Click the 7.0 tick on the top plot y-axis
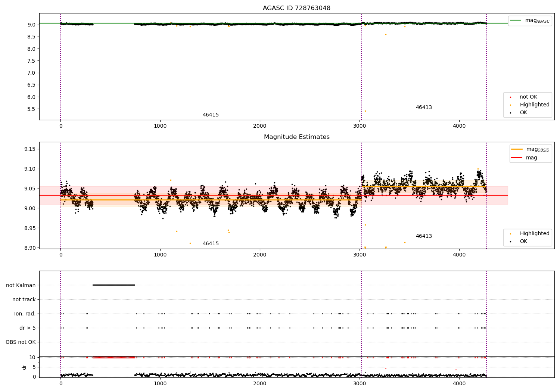Image resolution: width=560 pixels, height=392 pixels. (31, 73)
